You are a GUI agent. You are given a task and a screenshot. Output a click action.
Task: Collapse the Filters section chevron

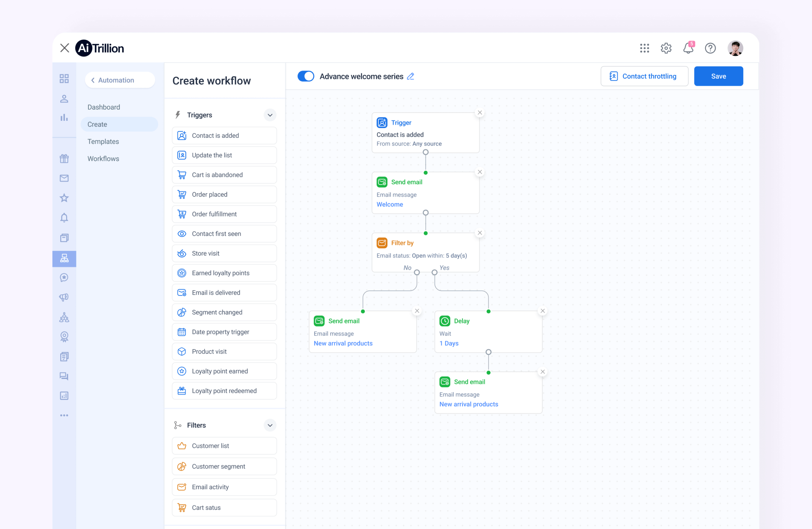pos(270,425)
